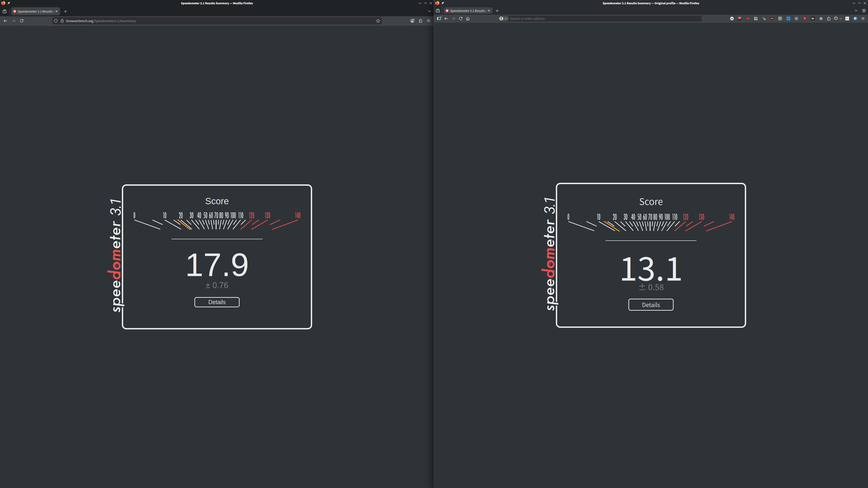Open uBlock Origin extension in right toolbar
This screenshot has height=488, width=868.
(772, 19)
